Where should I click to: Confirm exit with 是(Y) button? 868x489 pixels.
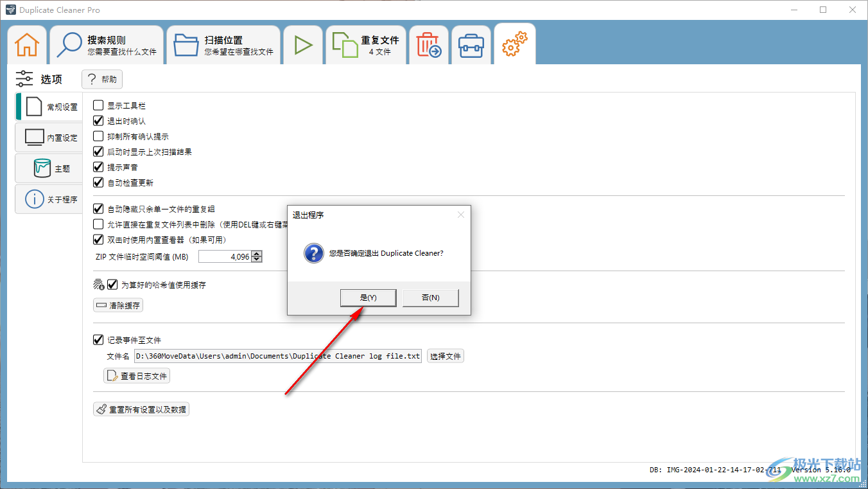pyautogui.click(x=368, y=298)
